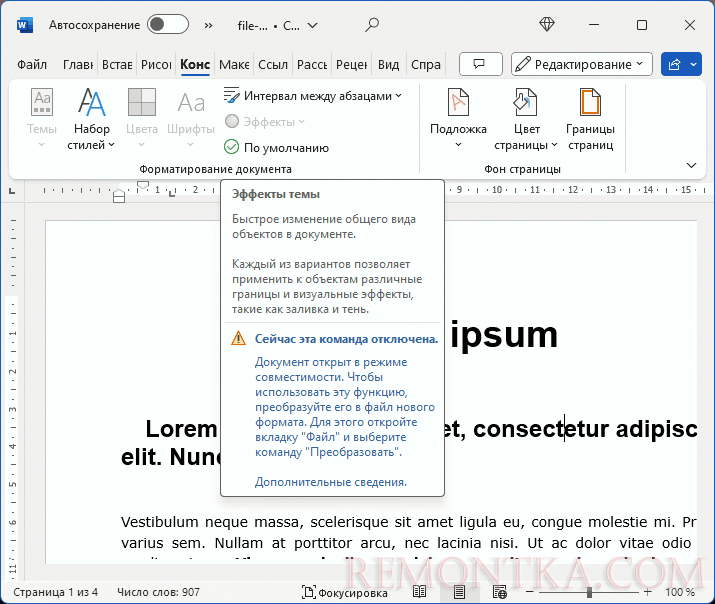
Task: Click the tab stop selector on ruler corner
Action: coord(12,191)
